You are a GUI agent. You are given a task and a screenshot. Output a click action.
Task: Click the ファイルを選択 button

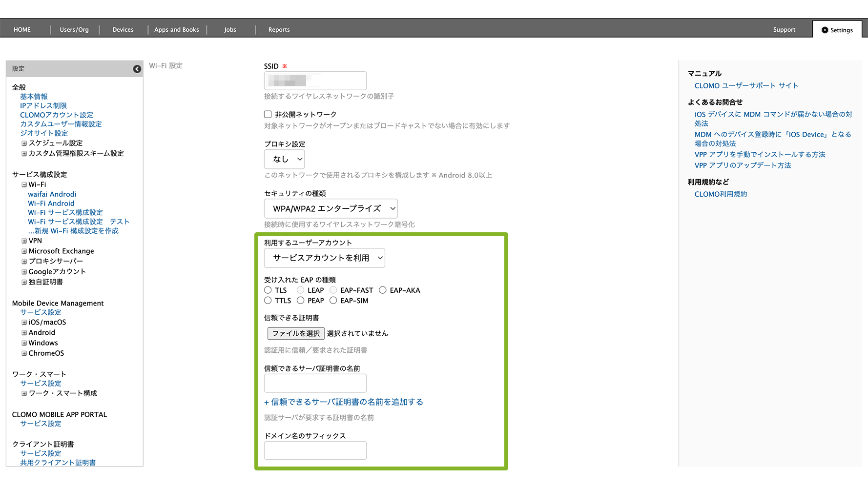coord(296,333)
